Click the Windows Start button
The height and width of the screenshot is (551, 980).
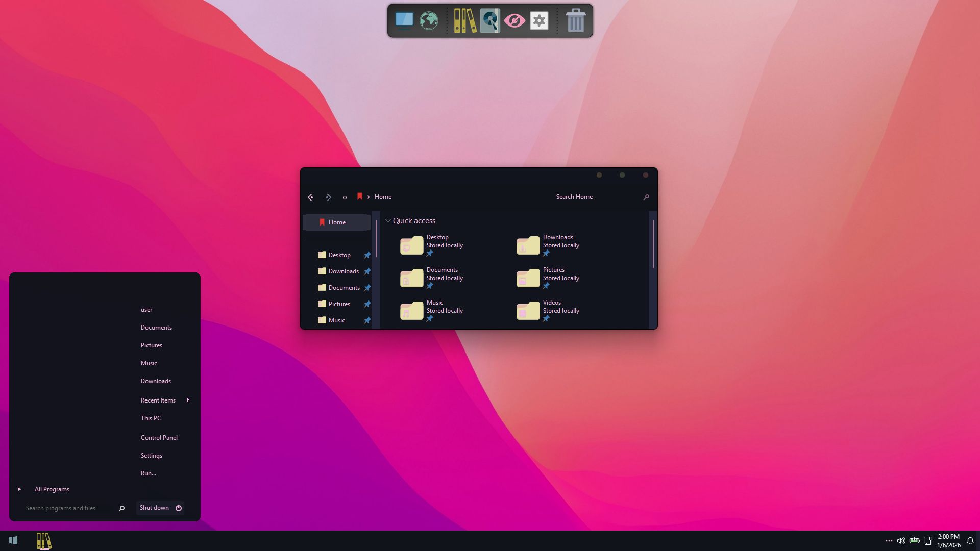(x=13, y=541)
